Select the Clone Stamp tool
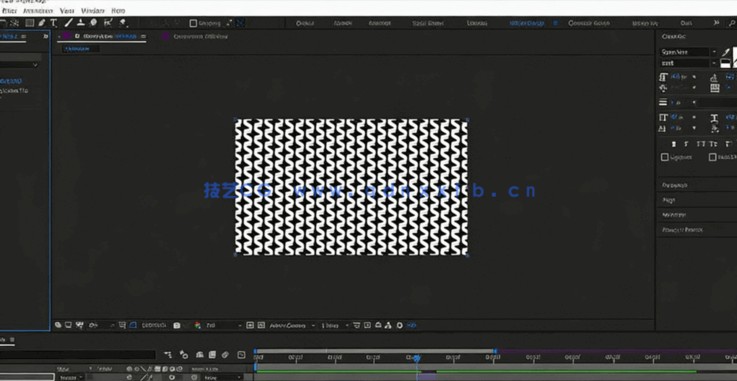Image resolution: width=737 pixels, height=381 pixels. (x=81, y=23)
